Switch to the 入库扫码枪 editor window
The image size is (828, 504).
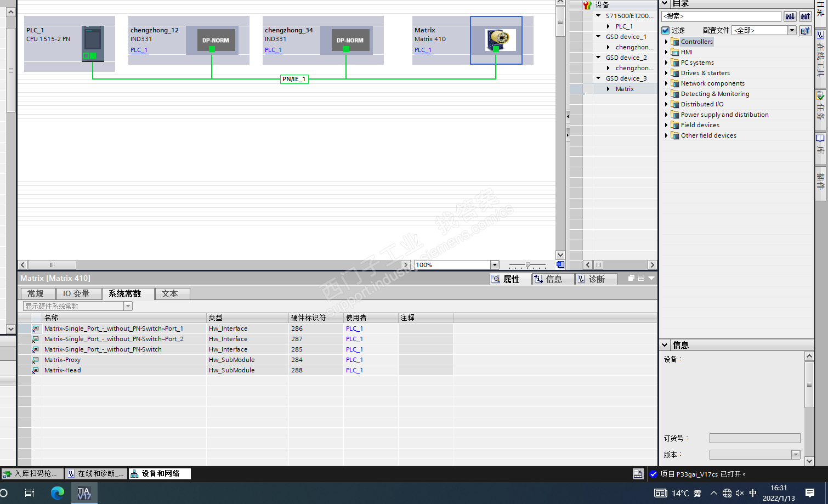tap(33, 473)
